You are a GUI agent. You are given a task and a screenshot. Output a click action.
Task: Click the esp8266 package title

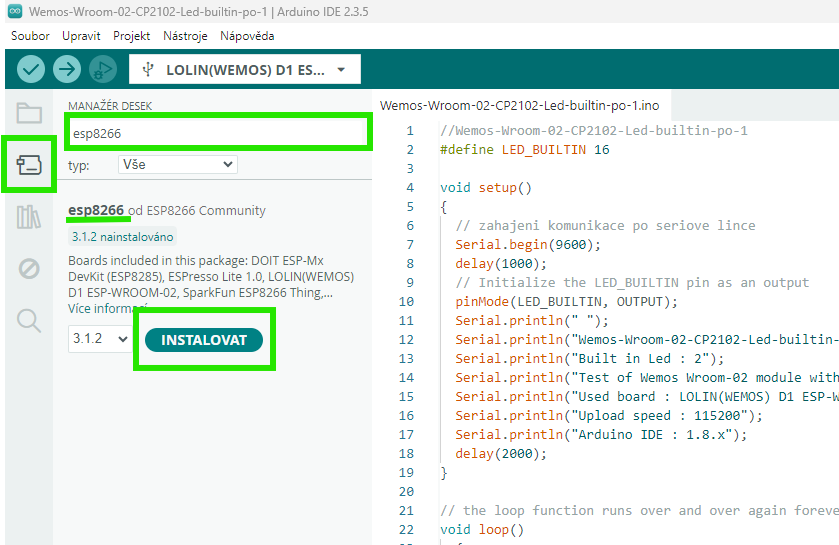click(x=96, y=210)
